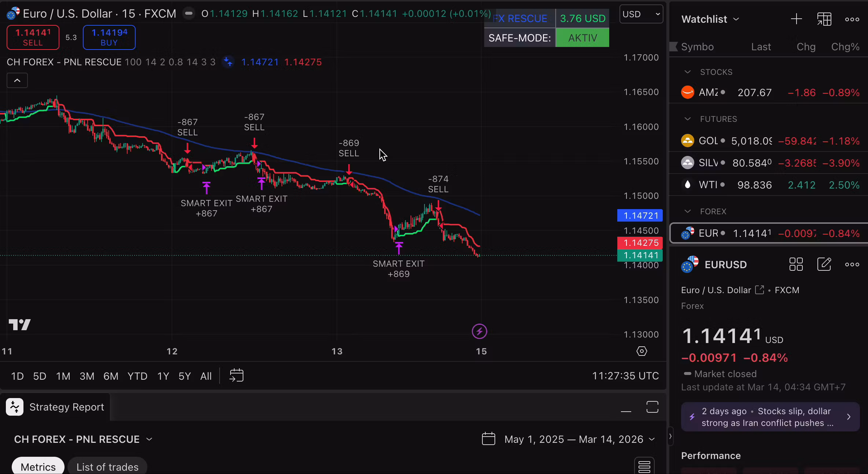Switch to List of trades tab
This screenshot has width=868, height=474.
point(107,466)
